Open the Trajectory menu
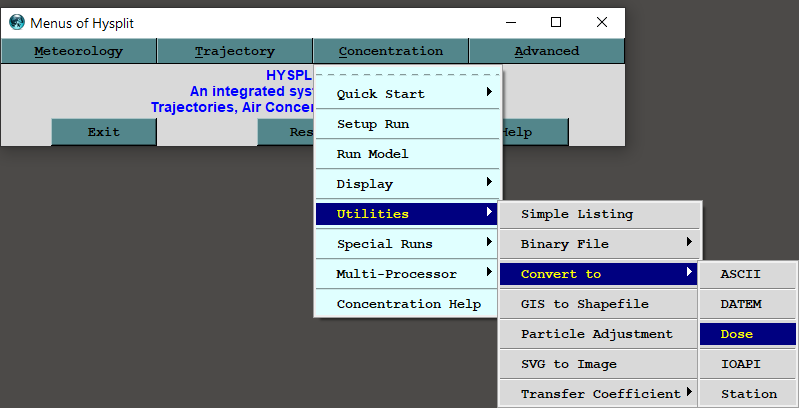Image resolution: width=799 pixels, height=408 pixels. coord(234,51)
